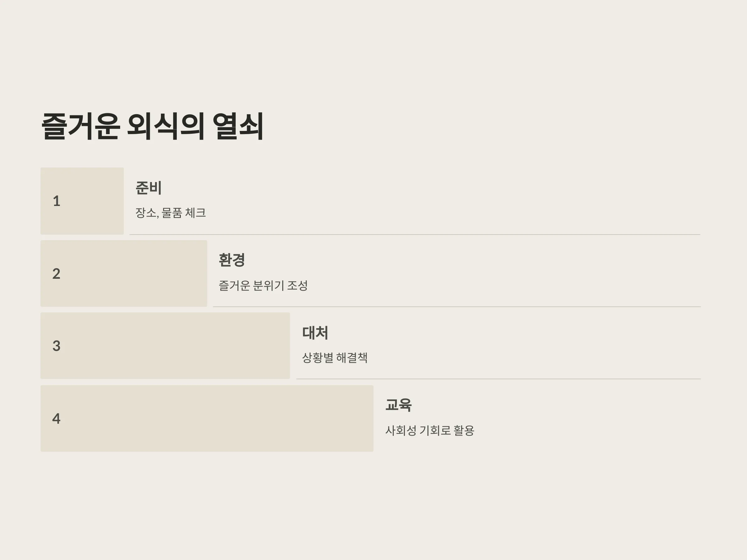The image size is (747, 560).
Task: Click the divider line under 환경 section
Action: point(457,306)
